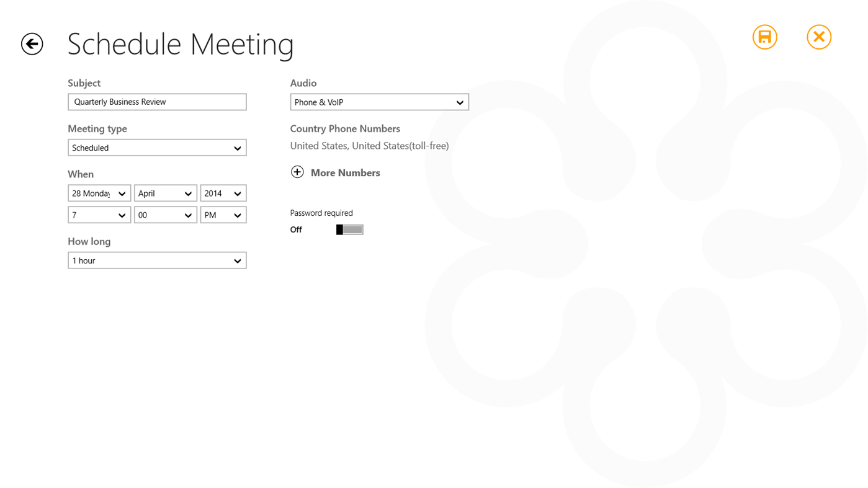The image size is (868, 488).
Task: Click the More Numbers link text
Action: click(345, 173)
